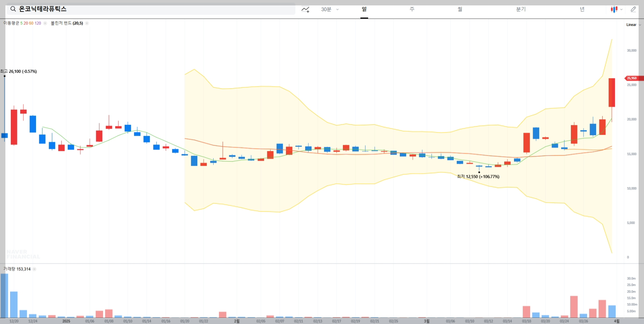This screenshot has width=644, height=324.
Task: Click the 10,000 price axis label
Action: click(x=631, y=188)
